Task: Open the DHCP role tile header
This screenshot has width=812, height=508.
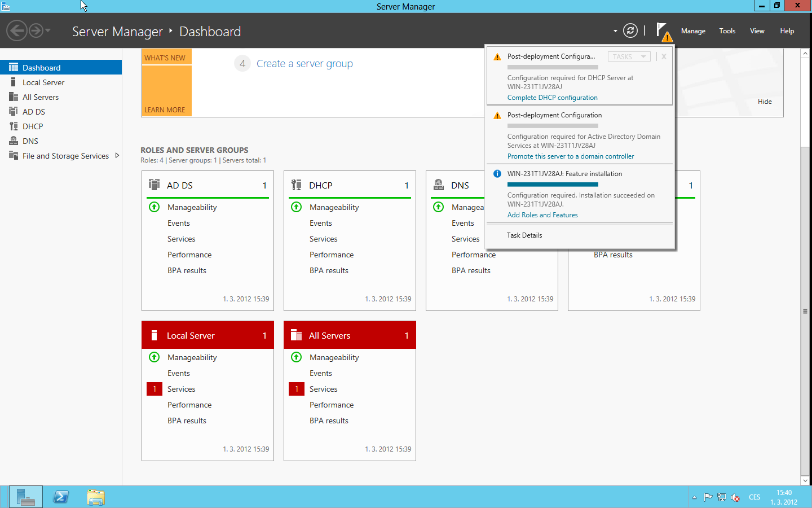Action: click(x=350, y=185)
